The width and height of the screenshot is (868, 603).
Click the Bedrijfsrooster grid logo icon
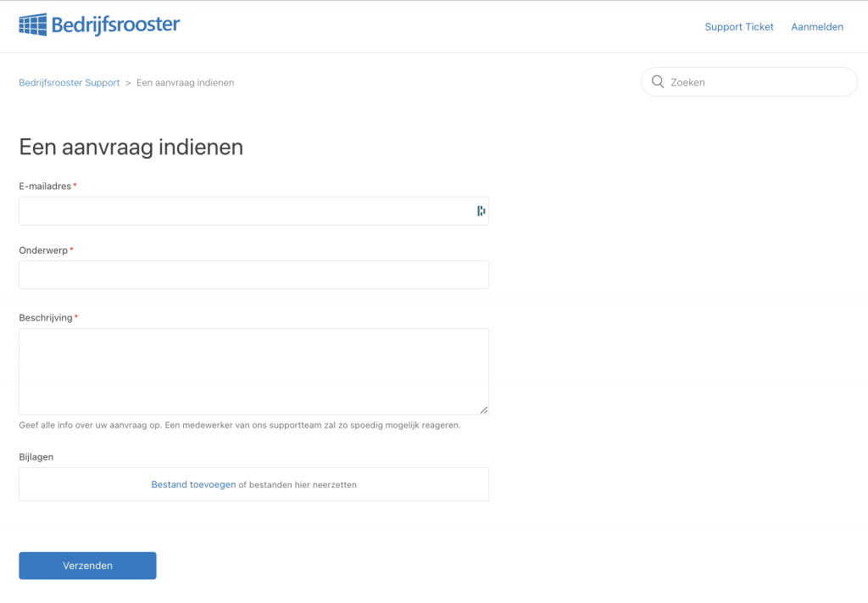pos(32,24)
